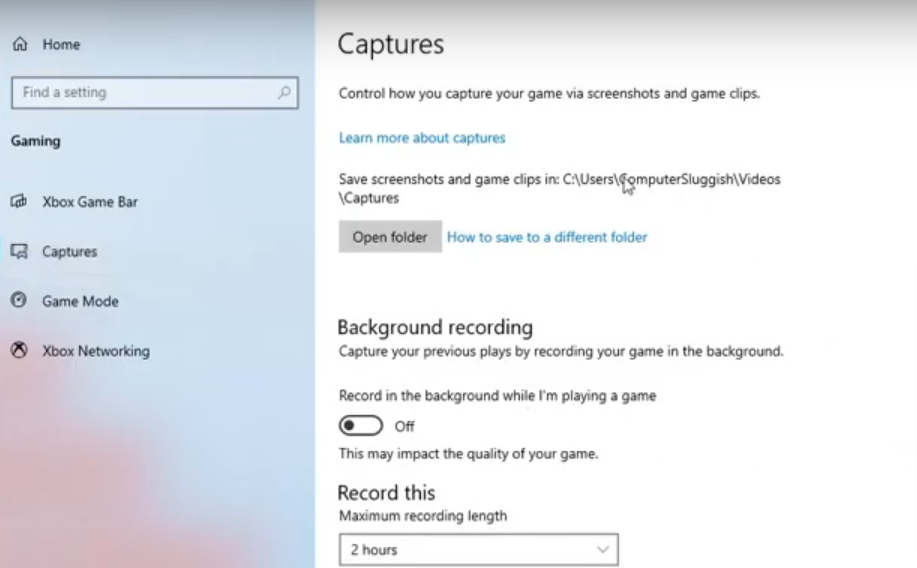This screenshot has width=917, height=568.
Task: Click the Record this heading
Action: 386,493
